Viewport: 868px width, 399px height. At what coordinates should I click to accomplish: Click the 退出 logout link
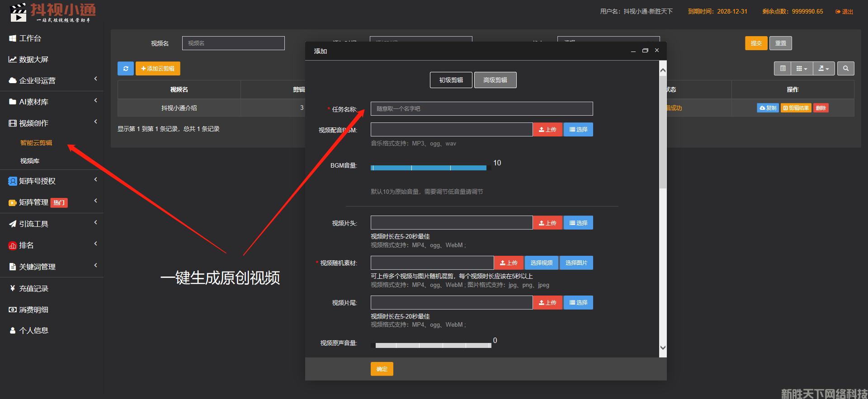[844, 12]
